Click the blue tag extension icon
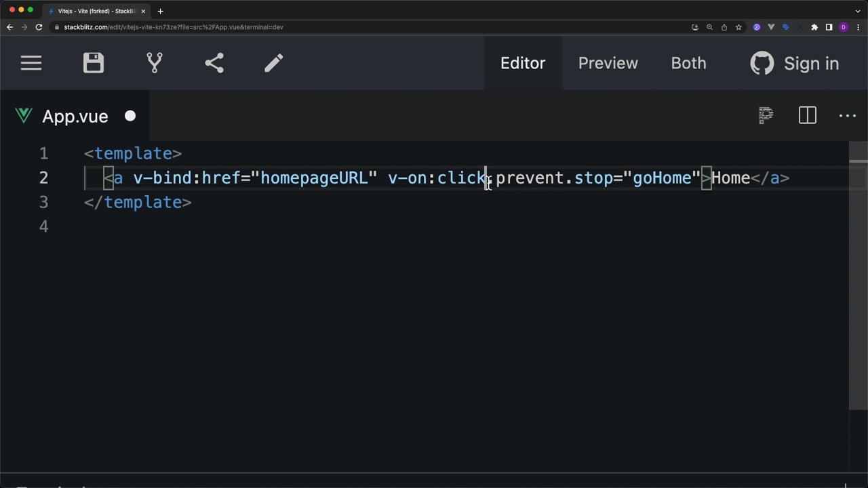Viewport: 868px width, 488px height. [x=785, y=27]
